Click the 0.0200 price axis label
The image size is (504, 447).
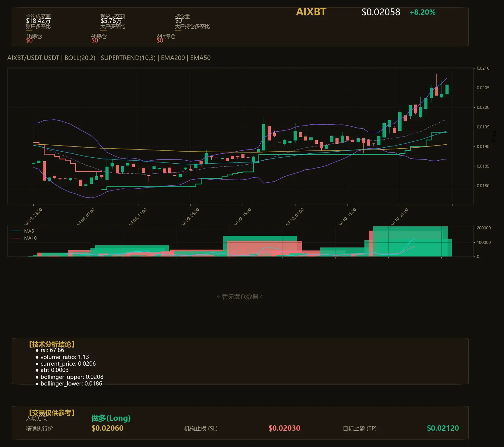pos(483,107)
